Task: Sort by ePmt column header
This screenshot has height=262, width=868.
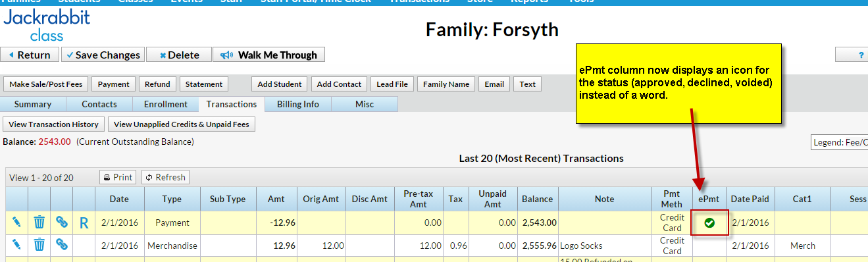Action: point(709,199)
